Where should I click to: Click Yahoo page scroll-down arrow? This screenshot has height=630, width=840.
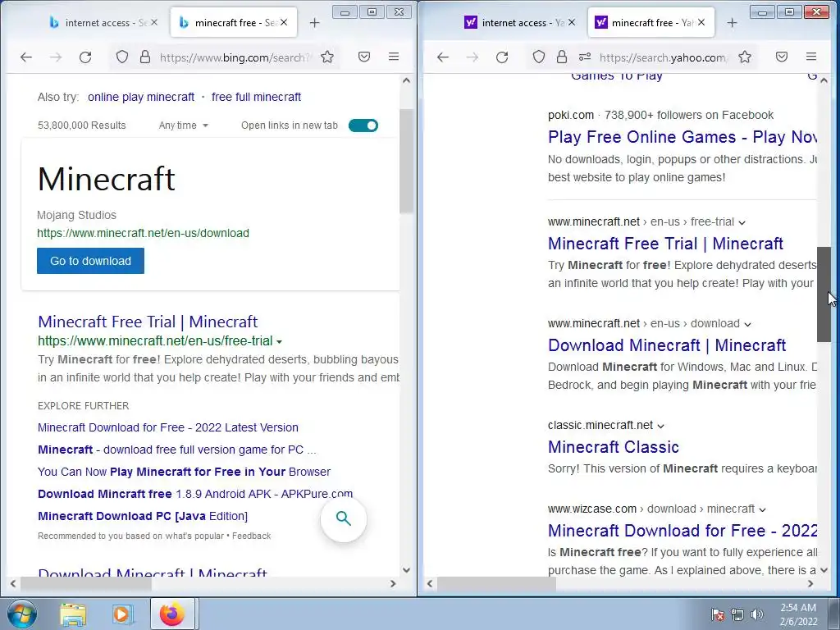(824, 570)
